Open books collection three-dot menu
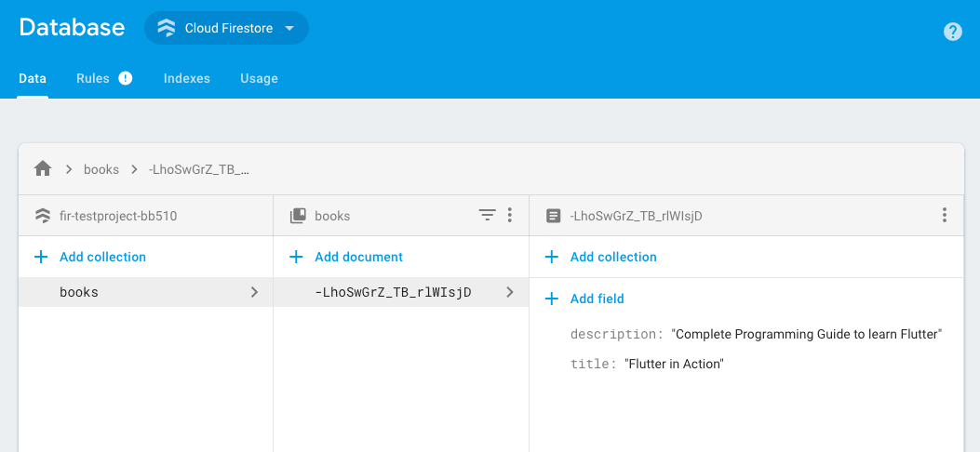Screen dimensions: 980x452 [510, 216]
